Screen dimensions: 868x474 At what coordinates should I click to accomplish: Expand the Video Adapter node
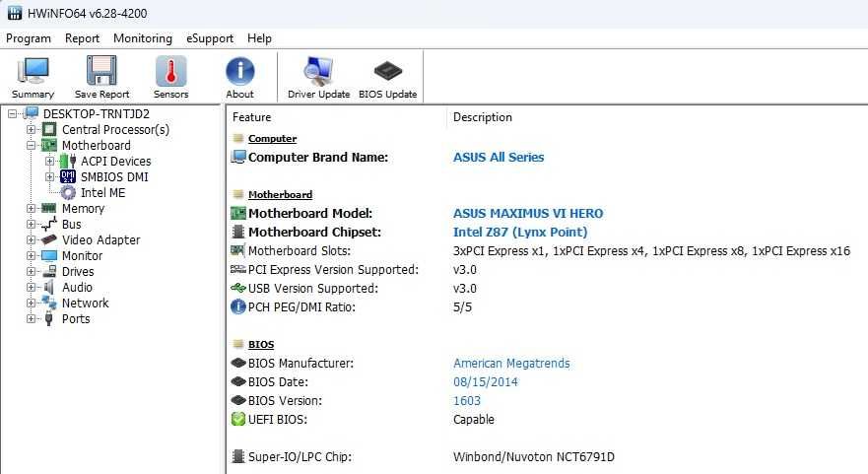coord(31,239)
